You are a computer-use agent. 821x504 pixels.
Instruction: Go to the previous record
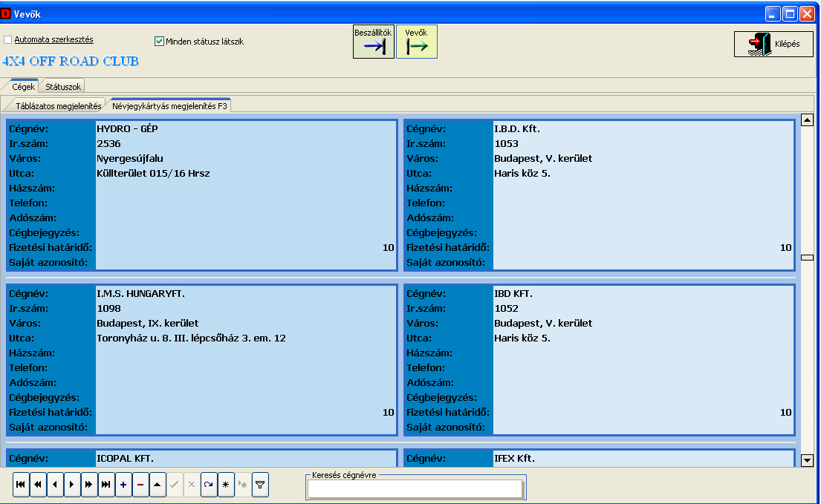[x=55, y=485]
